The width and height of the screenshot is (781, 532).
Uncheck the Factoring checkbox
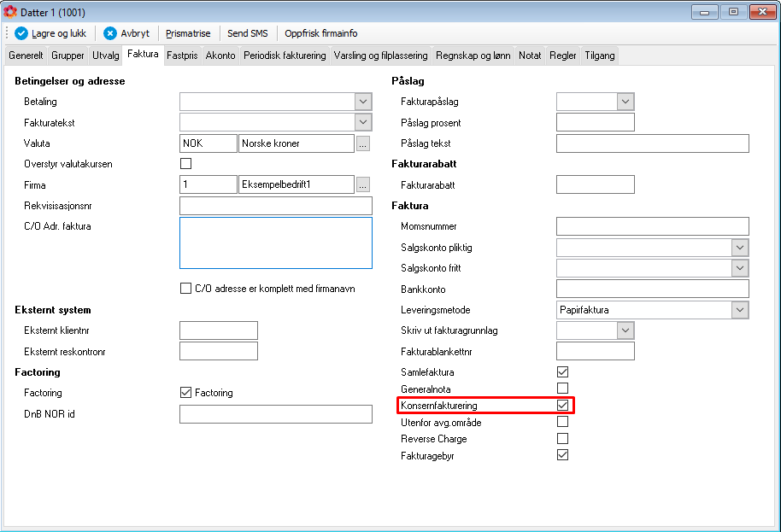pos(185,392)
